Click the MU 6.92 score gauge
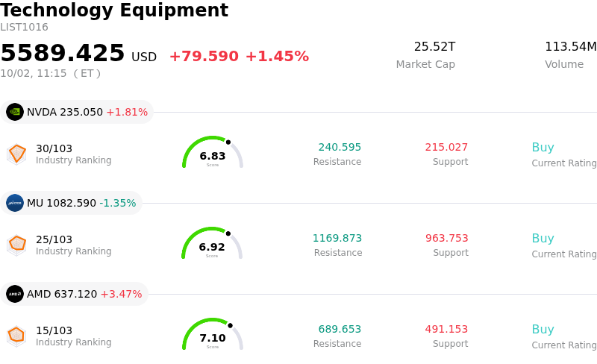Viewport: 597px width, 364px height. coord(212,243)
